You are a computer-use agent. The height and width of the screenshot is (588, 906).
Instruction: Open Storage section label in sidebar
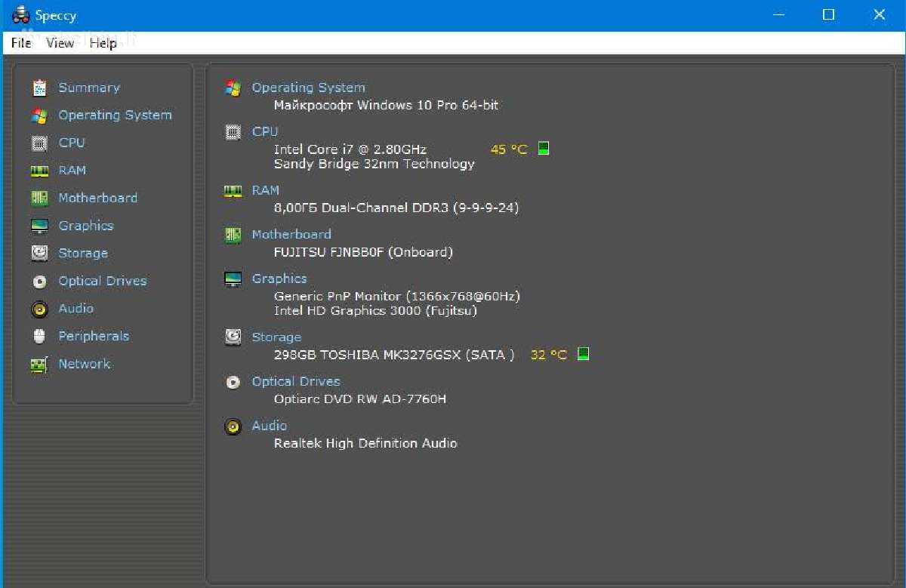pyautogui.click(x=83, y=254)
